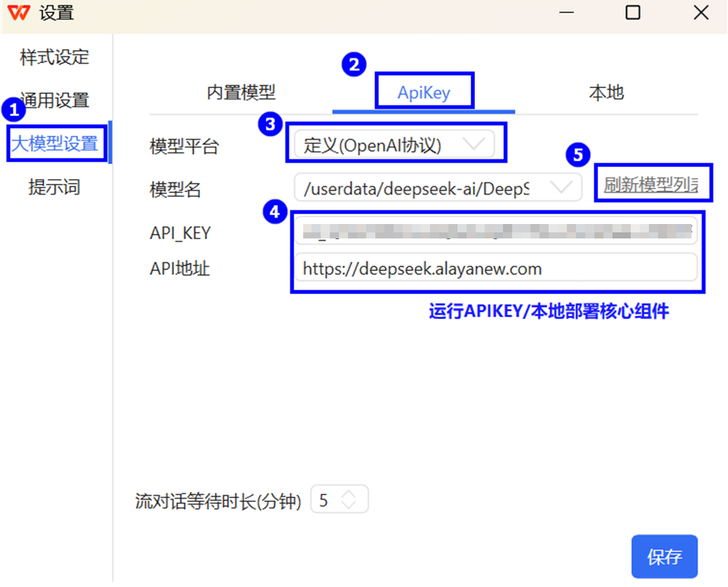Select 大模型设置 in the left sidebar
The image size is (728, 587).
pos(55,143)
